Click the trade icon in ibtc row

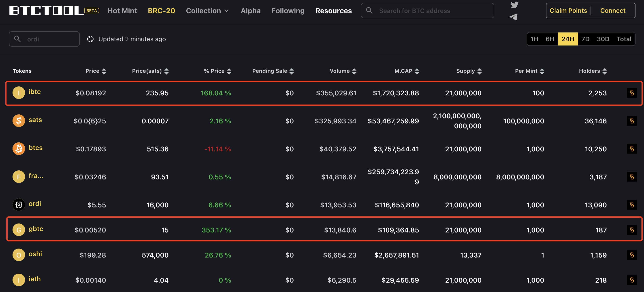point(631,93)
